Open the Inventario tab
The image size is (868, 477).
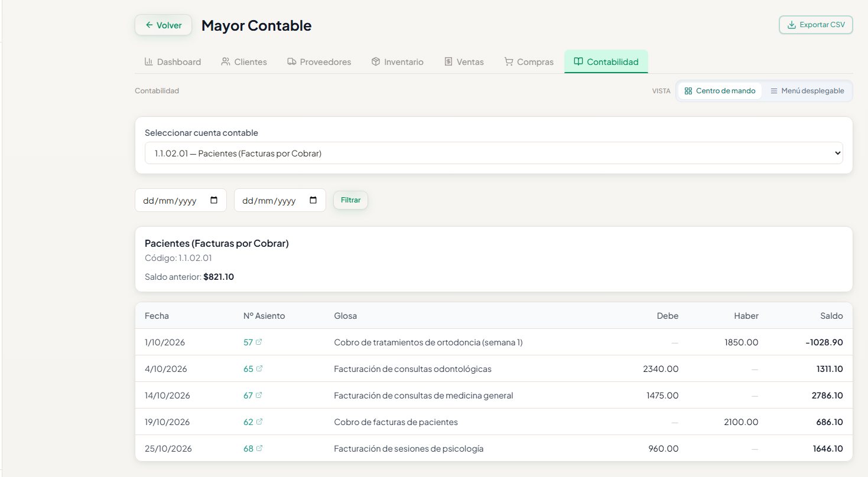[397, 61]
